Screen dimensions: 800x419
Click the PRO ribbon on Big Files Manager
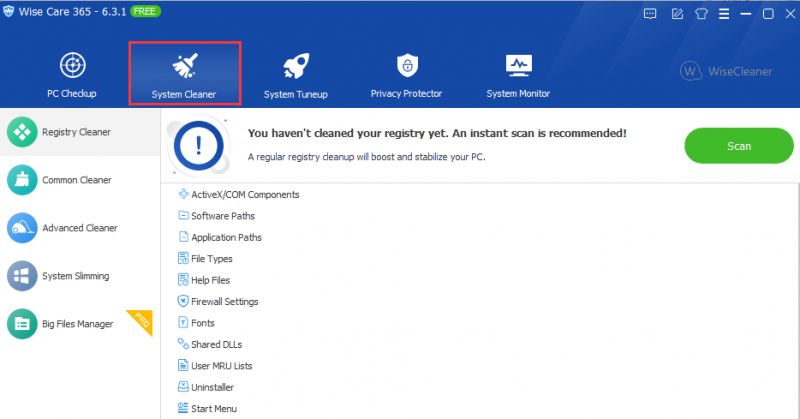tap(141, 322)
